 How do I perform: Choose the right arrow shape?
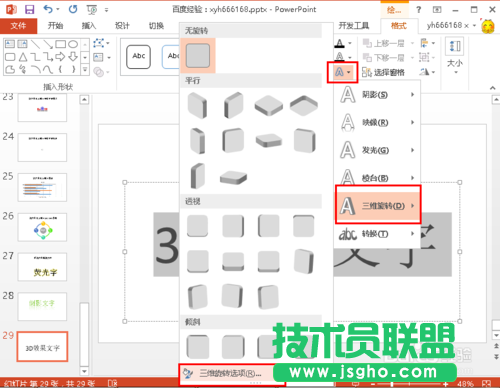[60, 57]
